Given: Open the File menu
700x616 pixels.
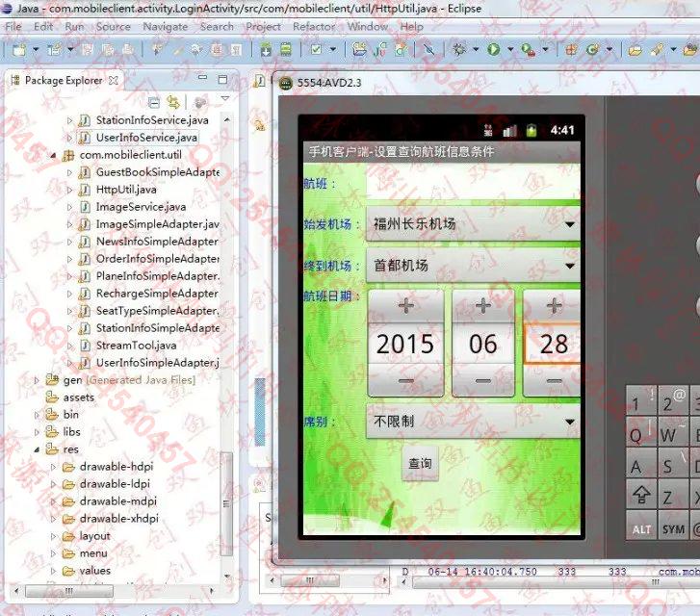Looking at the screenshot, I should click(13, 27).
